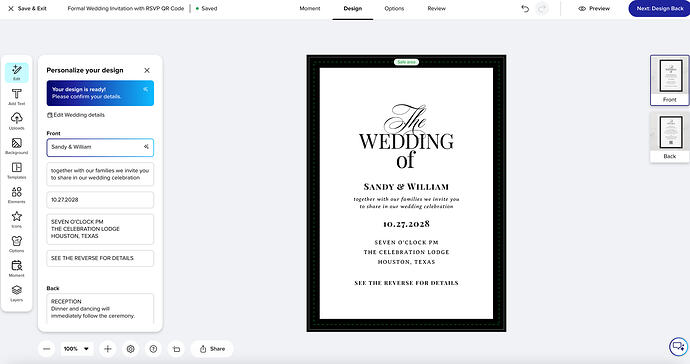Select Sandy & William names on the card
The width and height of the screenshot is (690, 364).
click(406, 187)
